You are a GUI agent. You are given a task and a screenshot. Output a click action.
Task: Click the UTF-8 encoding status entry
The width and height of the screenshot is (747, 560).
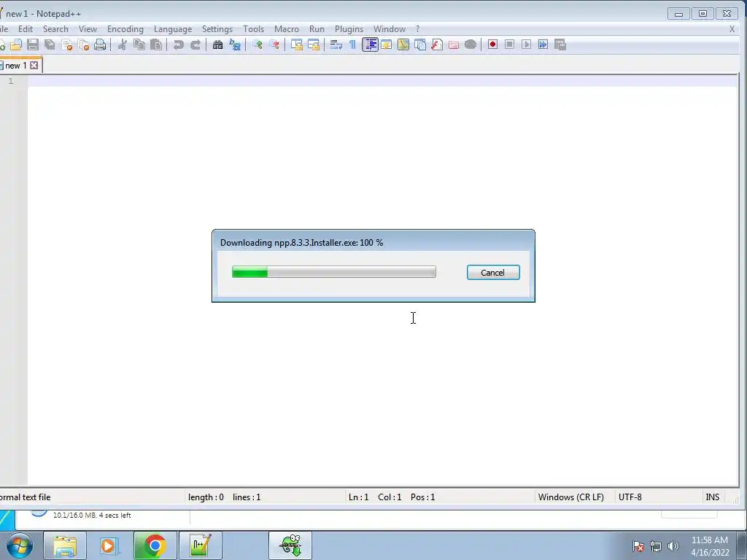point(630,497)
